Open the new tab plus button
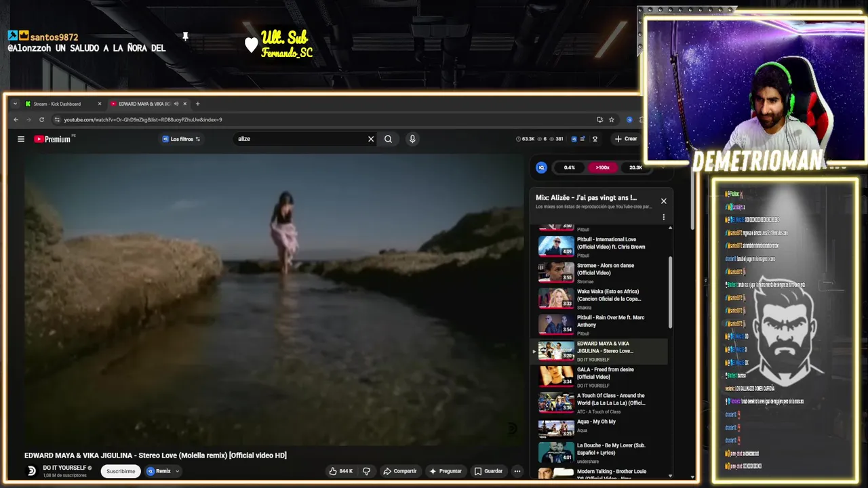Image resolution: width=868 pixels, height=488 pixels. pyautogui.click(x=197, y=104)
